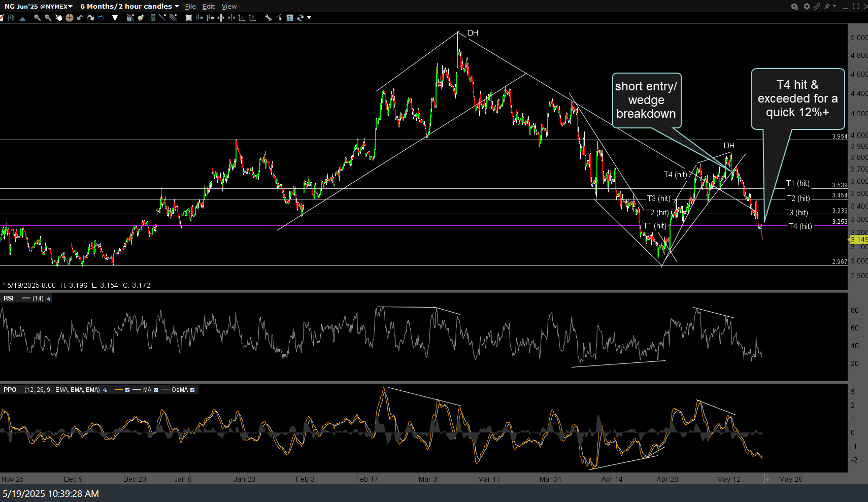Click the undo arrow icon
The height and width of the screenshot is (502, 868).
coord(80,18)
